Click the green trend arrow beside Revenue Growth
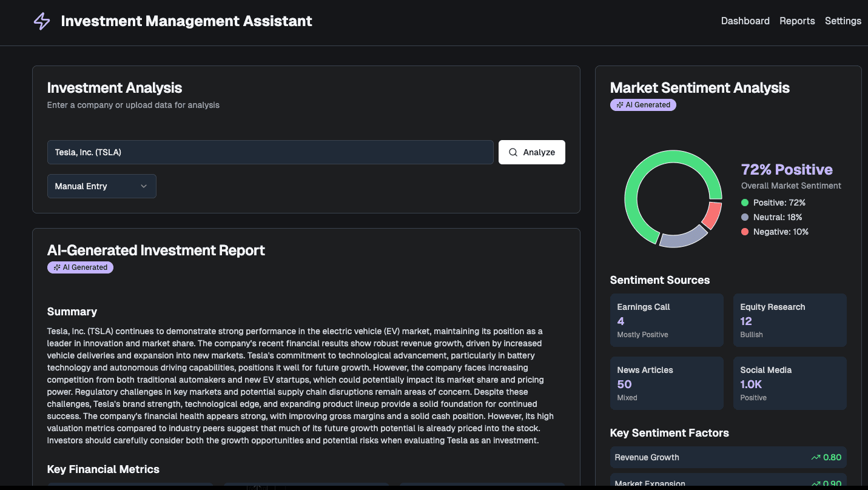 pos(816,457)
